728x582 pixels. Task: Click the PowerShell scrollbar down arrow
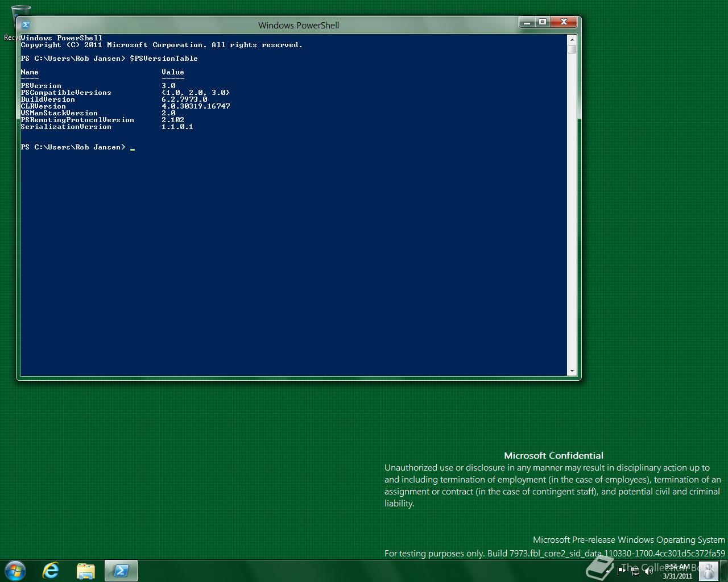click(x=572, y=371)
